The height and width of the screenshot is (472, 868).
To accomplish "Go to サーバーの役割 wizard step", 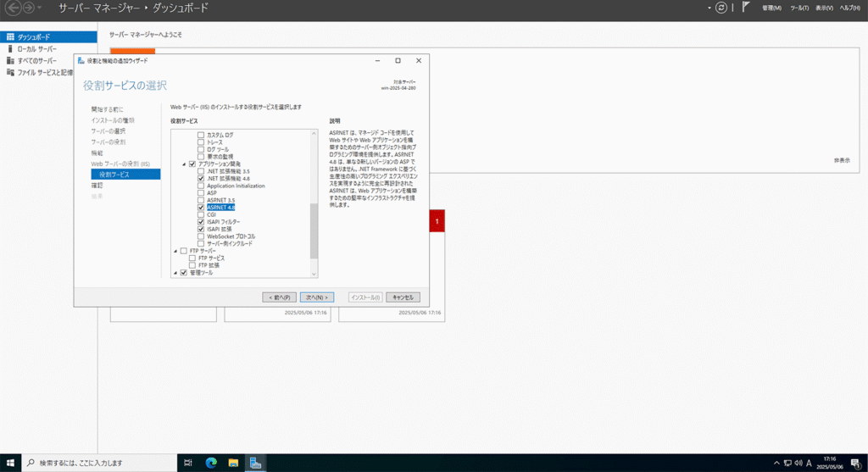I will tap(108, 142).
